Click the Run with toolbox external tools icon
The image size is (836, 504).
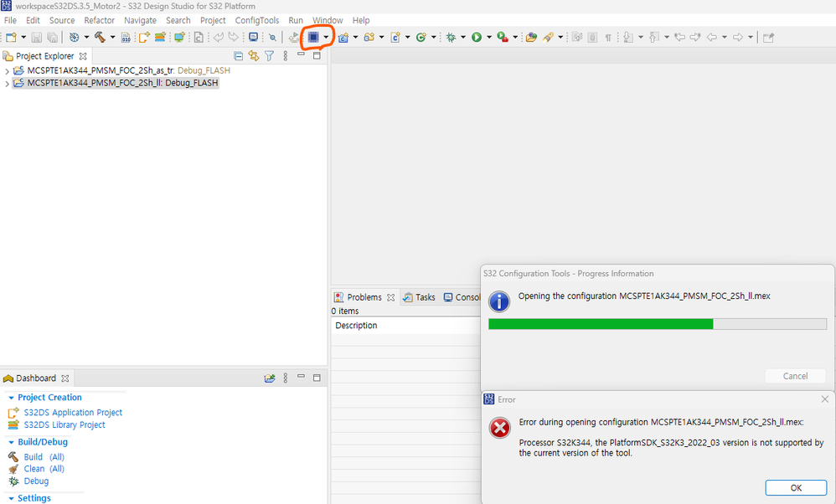(x=503, y=38)
